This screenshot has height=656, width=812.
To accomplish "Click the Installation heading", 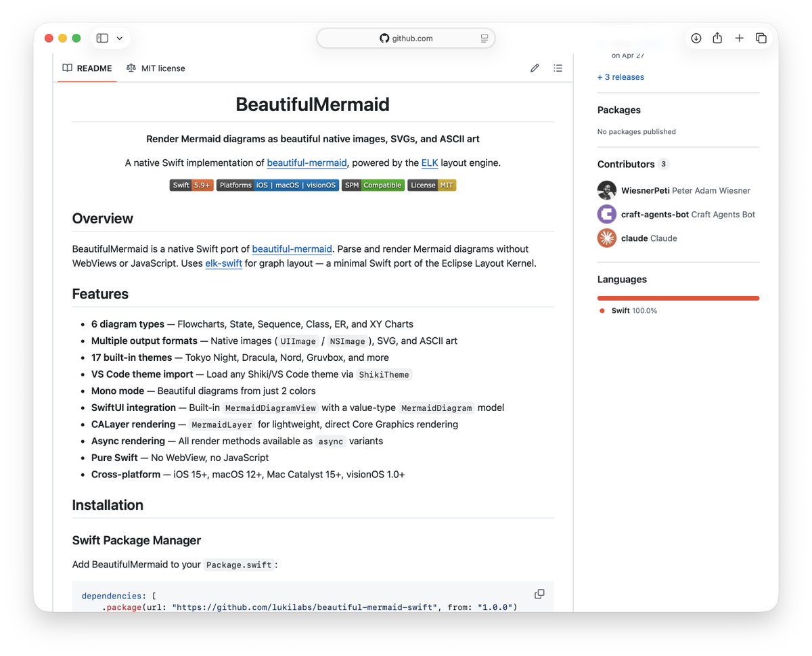I will pyautogui.click(x=108, y=505).
